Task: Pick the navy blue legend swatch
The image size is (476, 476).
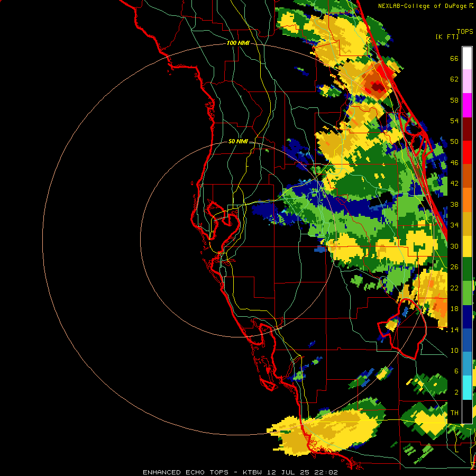Action: point(467,317)
